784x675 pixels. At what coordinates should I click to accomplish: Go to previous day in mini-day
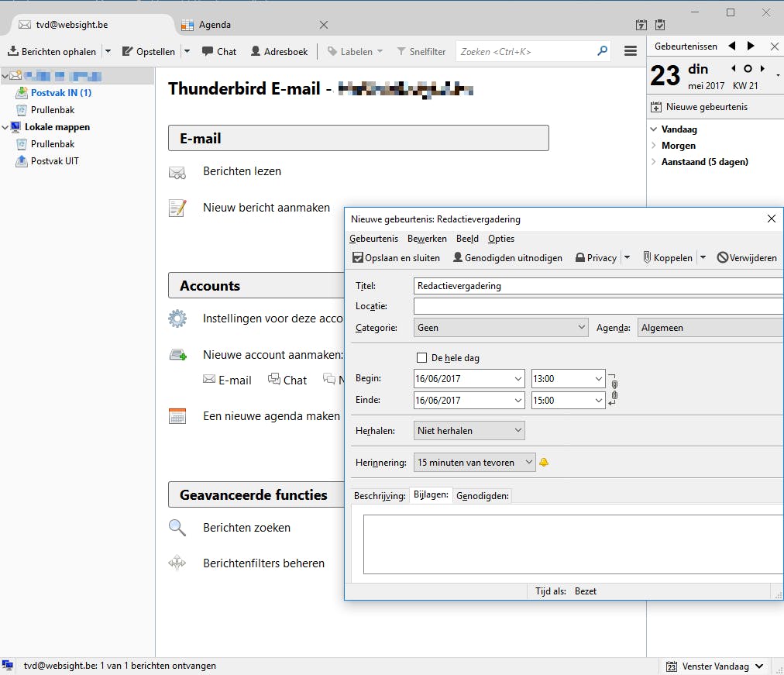click(x=734, y=68)
